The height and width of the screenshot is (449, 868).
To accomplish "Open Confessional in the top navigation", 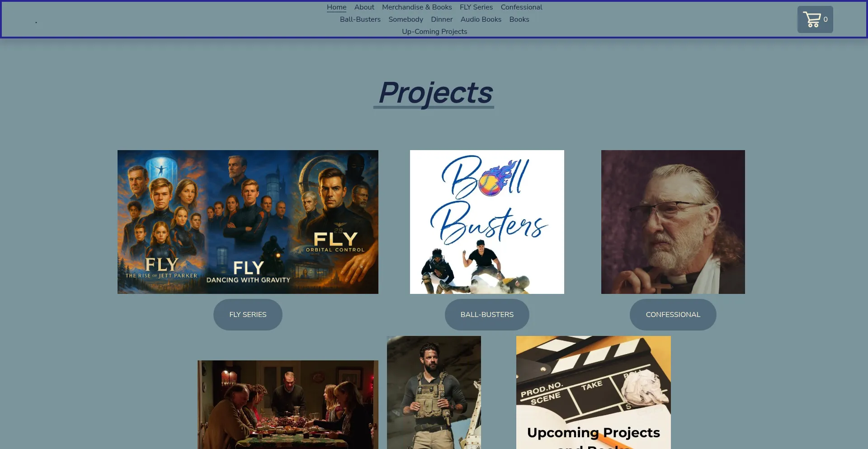I will [521, 7].
